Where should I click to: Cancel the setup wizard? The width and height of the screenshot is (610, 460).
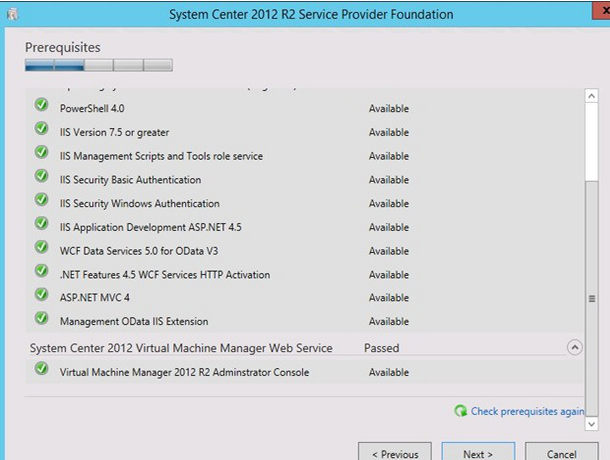(562, 451)
